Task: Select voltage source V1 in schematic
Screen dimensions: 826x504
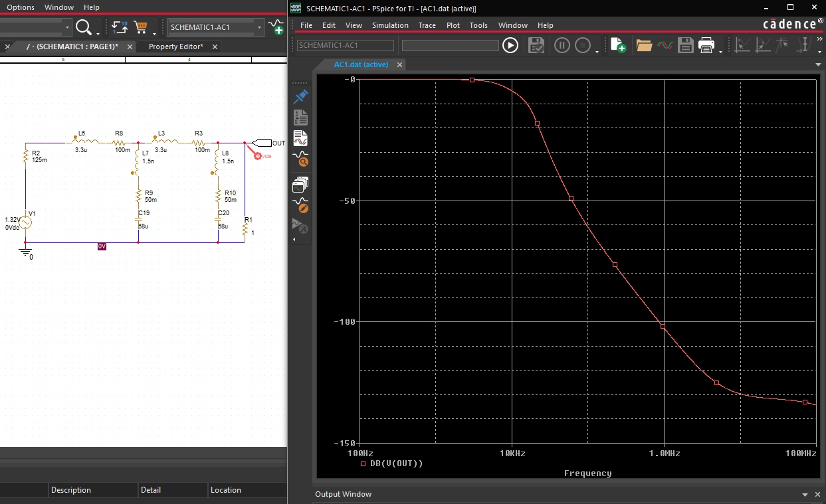Action: point(25,222)
